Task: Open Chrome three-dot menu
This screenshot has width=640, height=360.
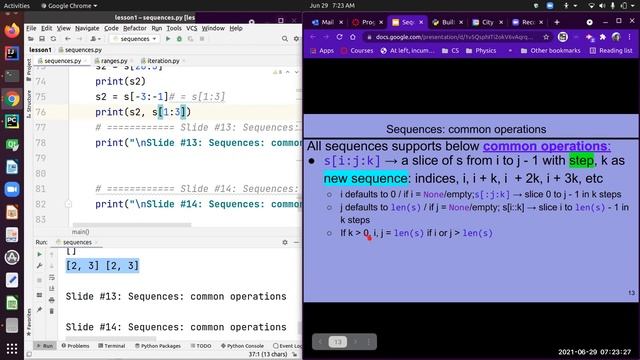Action: tap(629, 37)
